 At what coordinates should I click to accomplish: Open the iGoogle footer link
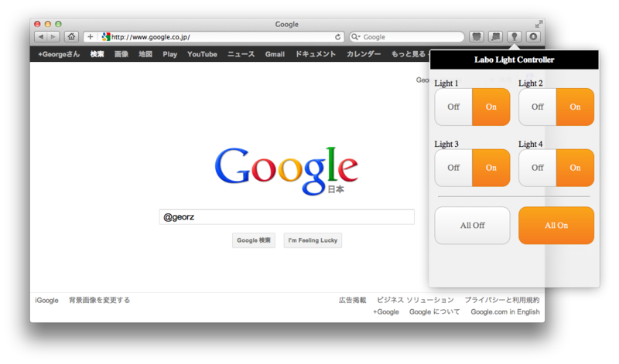pyautogui.click(x=46, y=300)
